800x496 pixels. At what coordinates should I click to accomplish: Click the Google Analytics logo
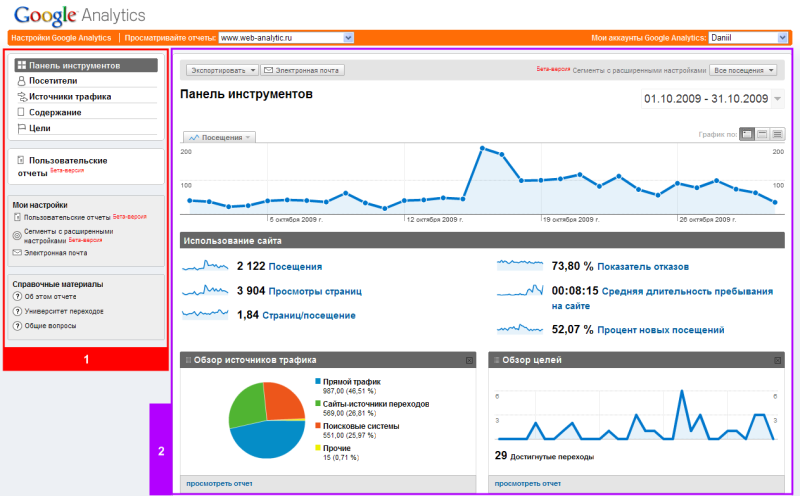[x=80, y=15]
